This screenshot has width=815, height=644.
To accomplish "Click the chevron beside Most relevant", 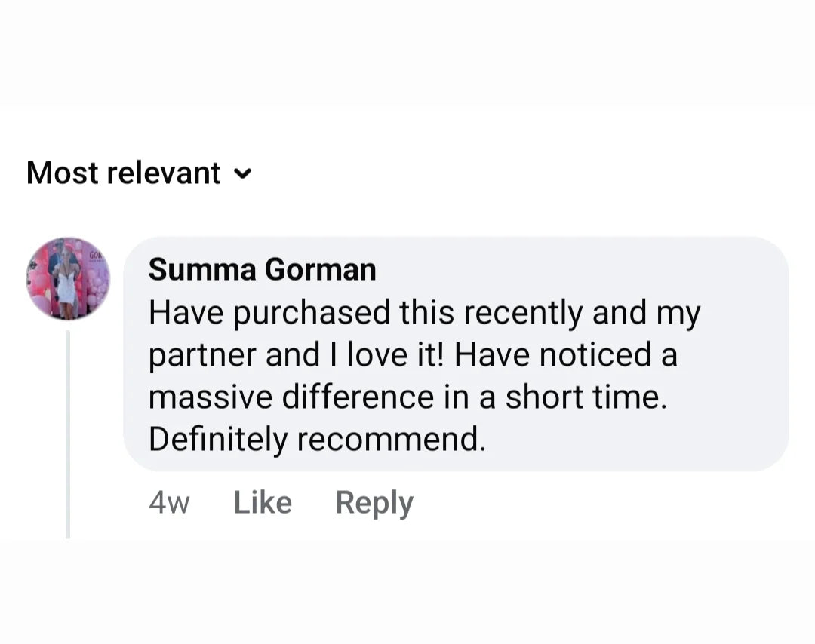I will [x=242, y=173].
